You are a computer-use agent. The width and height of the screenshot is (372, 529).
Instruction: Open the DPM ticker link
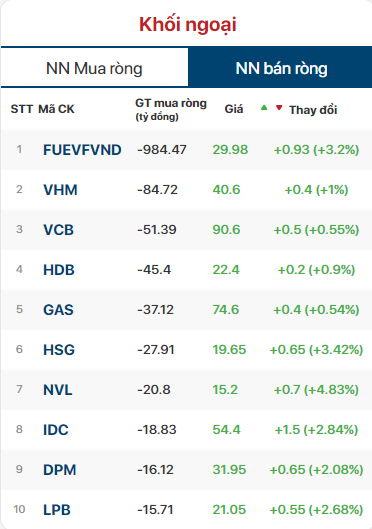[x=60, y=470]
